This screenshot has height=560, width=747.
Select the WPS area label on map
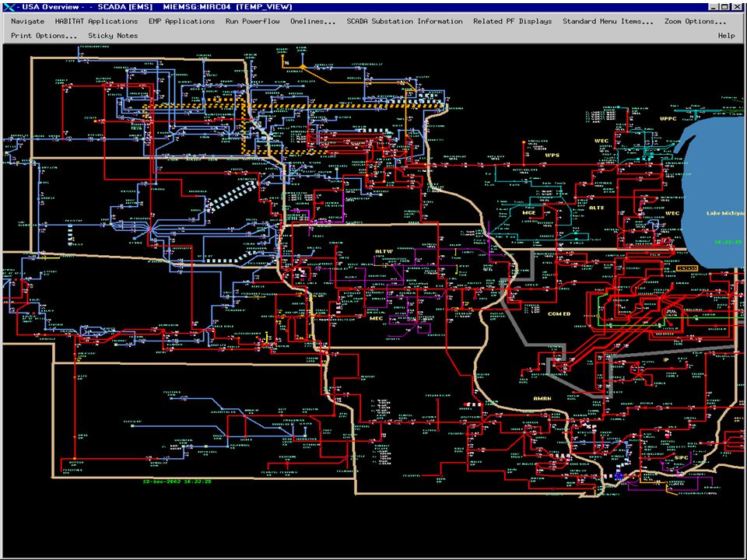click(x=552, y=156)
